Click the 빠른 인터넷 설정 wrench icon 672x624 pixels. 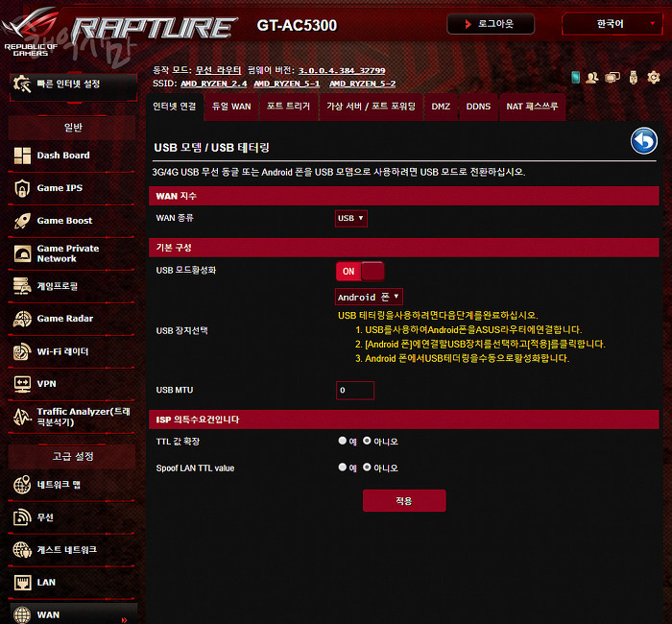(22, 84)
